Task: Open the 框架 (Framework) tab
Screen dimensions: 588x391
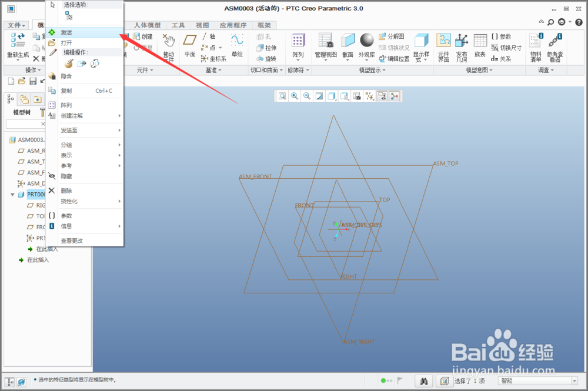Action: 264,25
